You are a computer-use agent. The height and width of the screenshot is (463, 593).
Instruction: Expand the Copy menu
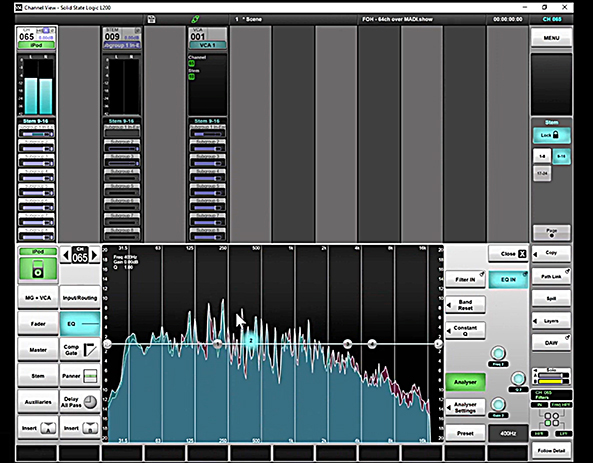[551, 253]
